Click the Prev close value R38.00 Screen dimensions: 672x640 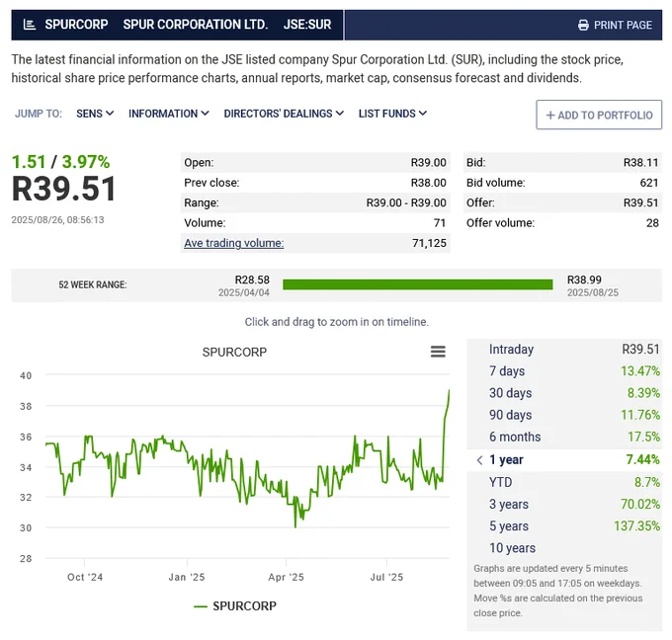[x=428, y=183]
